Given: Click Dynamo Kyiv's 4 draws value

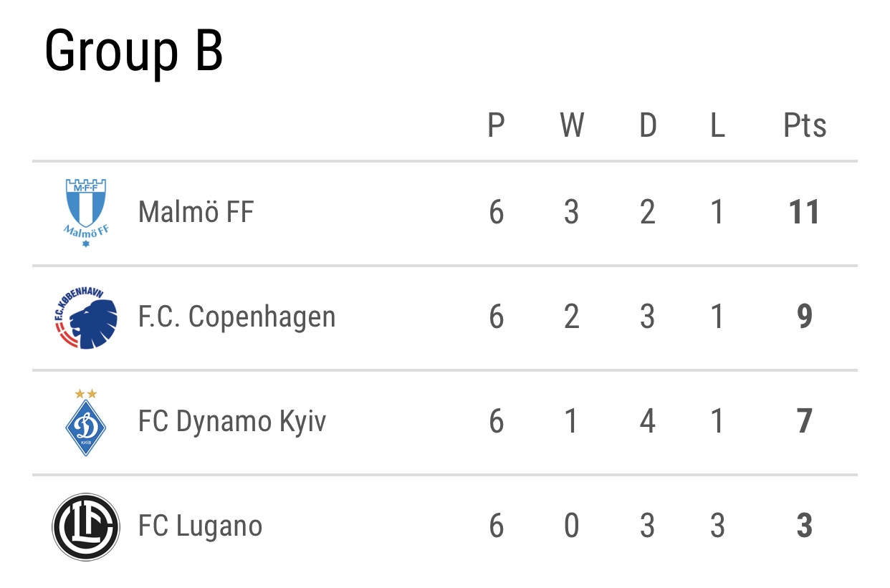Looking at the screenshot, I should point(647,422).
